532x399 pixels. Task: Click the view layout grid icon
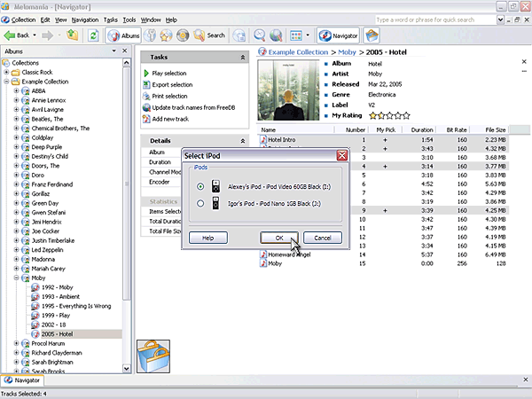[x=296, y=35]
